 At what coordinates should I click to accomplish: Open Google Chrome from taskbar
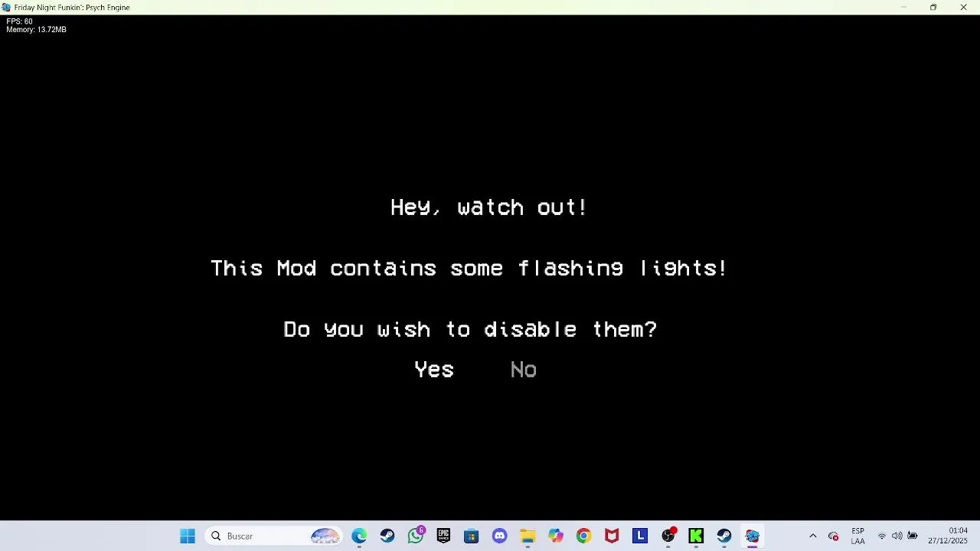pos(583,536)
